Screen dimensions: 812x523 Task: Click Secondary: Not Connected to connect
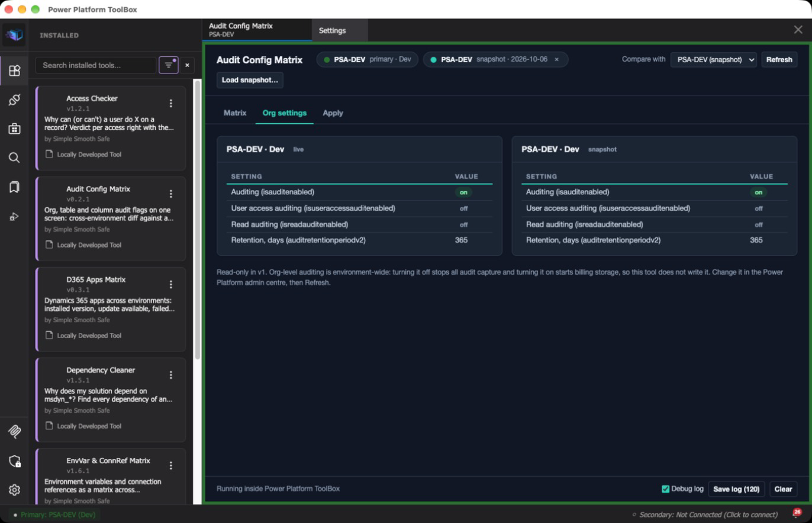(705, 515)
